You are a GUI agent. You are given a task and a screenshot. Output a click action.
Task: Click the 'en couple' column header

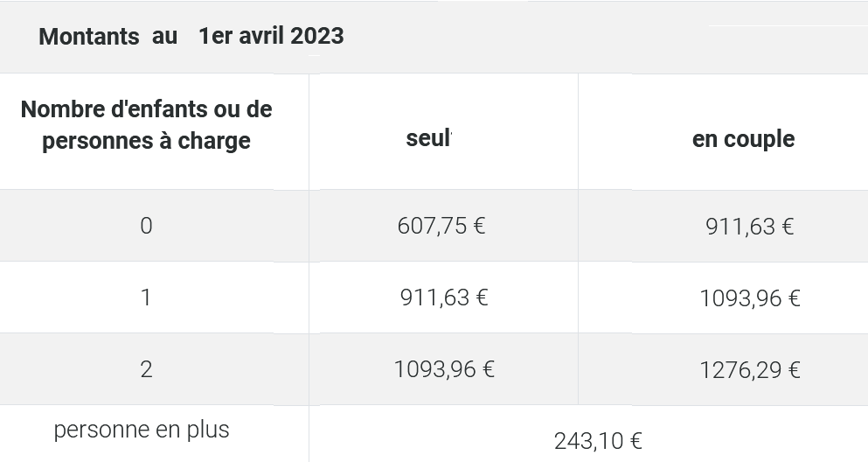pos(744,139)
